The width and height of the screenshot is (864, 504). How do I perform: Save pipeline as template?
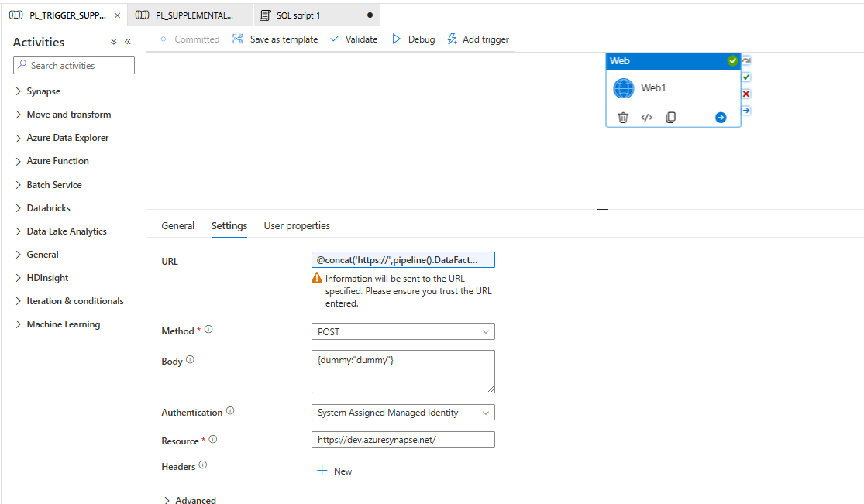[276, 39]
